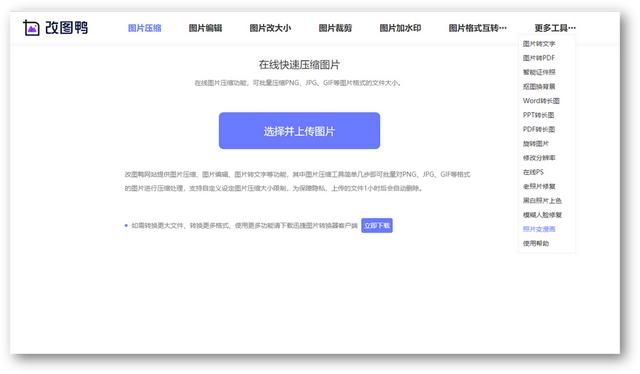The width and height of the screenshot is (640, 374).
Task: Open the 图片压缩 tab
Action: click(144, 28)
